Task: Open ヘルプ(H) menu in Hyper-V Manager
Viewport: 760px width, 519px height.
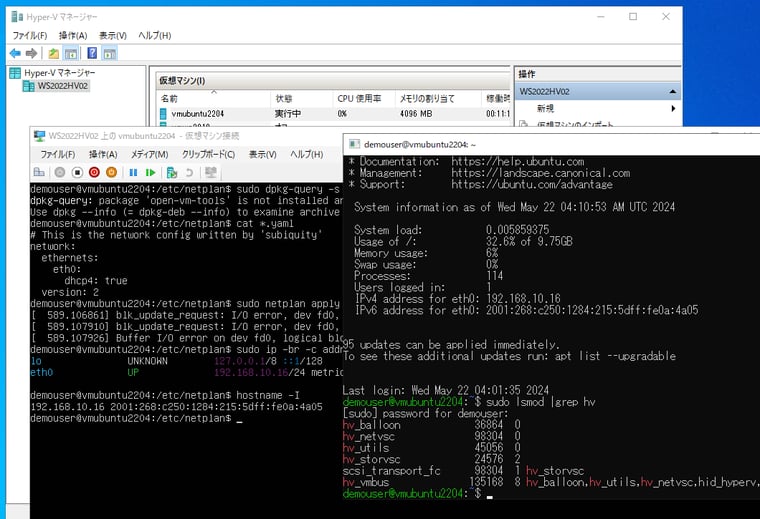Action: pyautogui.click(x=155, y=35)
